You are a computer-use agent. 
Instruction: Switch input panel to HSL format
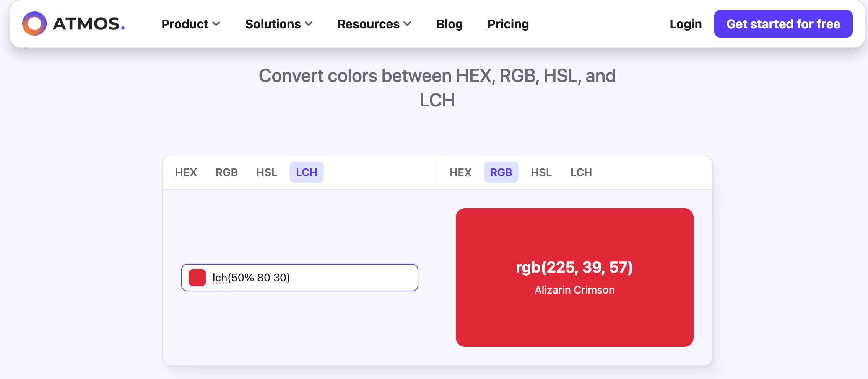click(267, 172)
